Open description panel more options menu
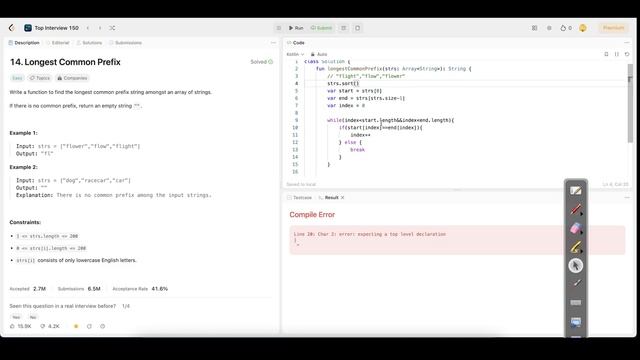This screenshot has width=640, height=360. point(273,42)
